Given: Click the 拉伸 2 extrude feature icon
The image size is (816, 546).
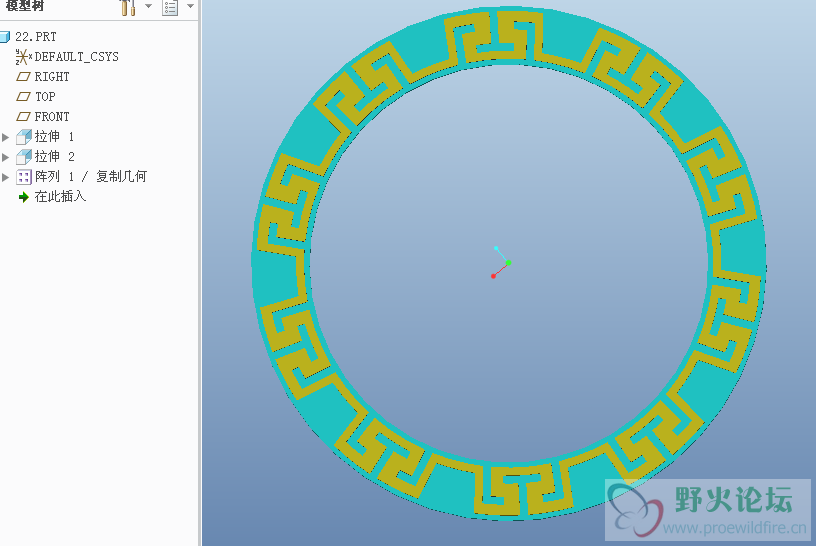Looking at the screenshot, I should point(23,157).
